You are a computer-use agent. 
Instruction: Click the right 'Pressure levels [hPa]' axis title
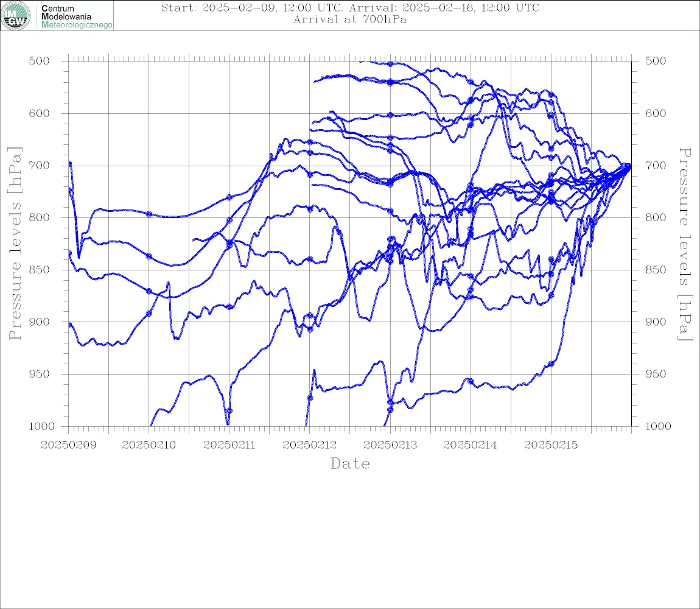click(685, 244)
